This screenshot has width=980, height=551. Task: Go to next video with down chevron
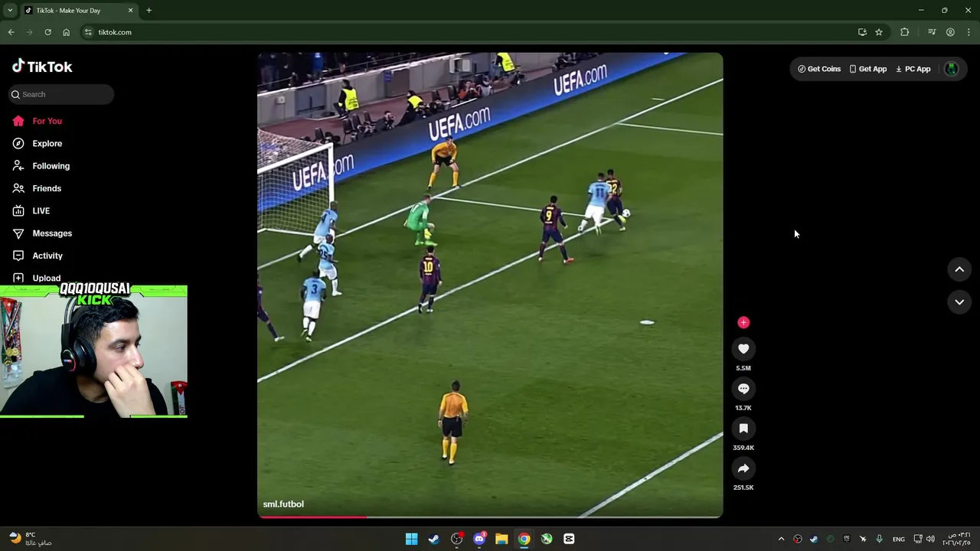tap(959, 302)
